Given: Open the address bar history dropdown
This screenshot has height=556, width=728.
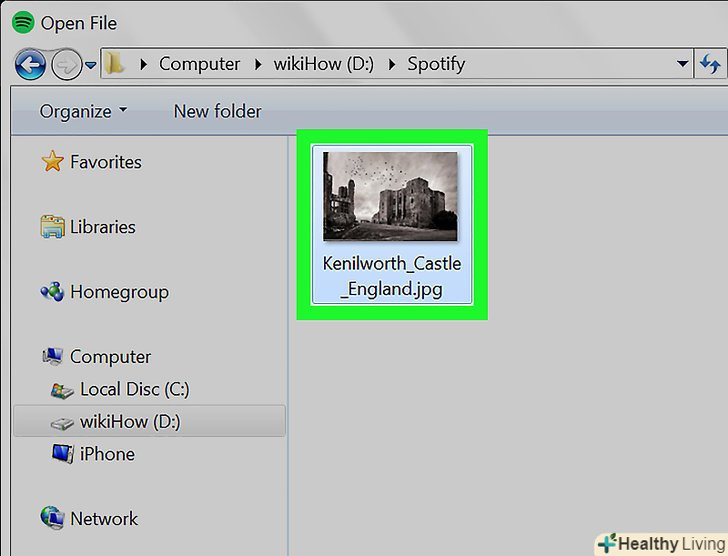Looking at the screenshot, I should pyautogui.click(x=682, y=64).
